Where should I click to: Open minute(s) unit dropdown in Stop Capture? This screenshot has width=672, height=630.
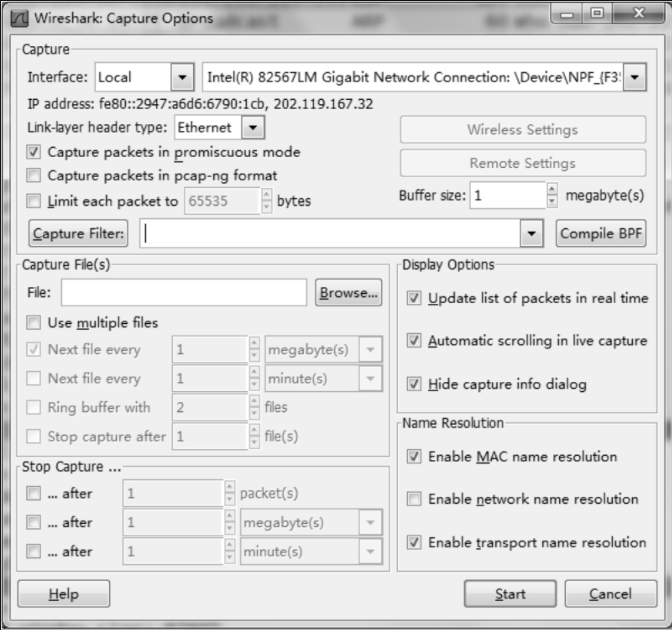(370, 552)
